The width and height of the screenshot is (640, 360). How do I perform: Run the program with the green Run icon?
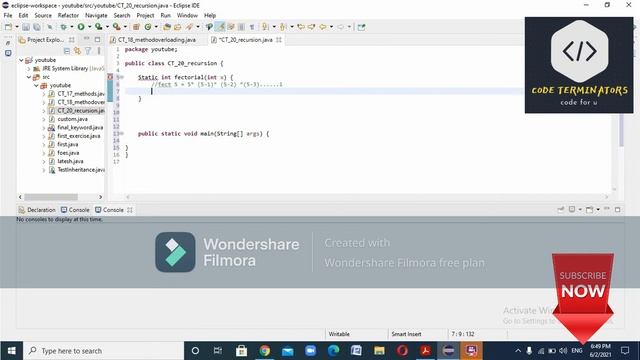point(81,27)
